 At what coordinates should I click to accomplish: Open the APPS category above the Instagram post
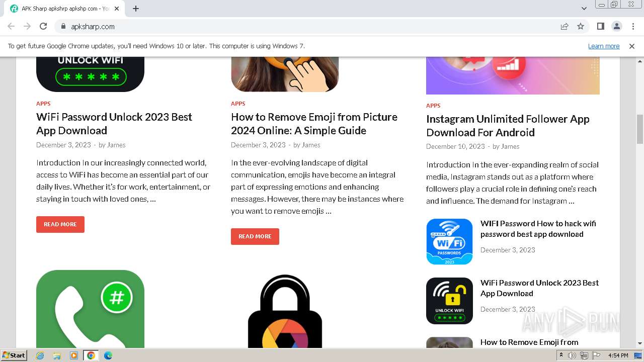pos(433,106)
